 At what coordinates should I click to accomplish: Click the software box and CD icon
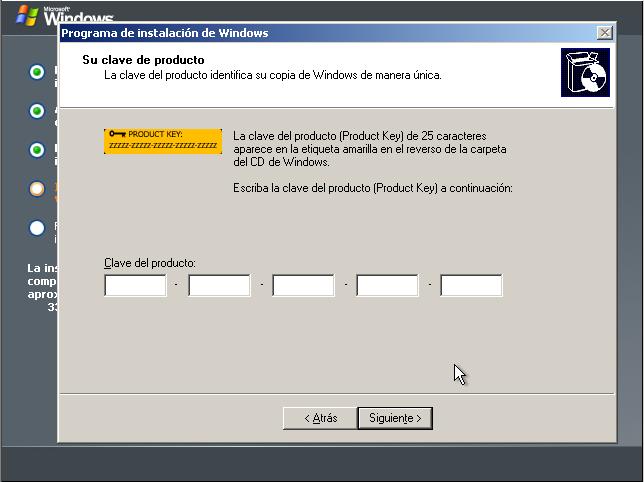[x=585, y=72]
